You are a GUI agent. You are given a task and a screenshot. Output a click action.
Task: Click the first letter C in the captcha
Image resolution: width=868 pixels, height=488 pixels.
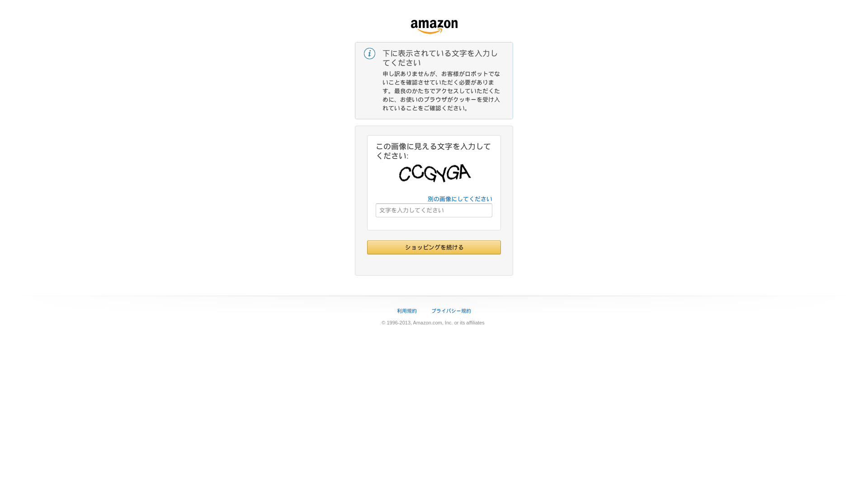tap(405, 174)
